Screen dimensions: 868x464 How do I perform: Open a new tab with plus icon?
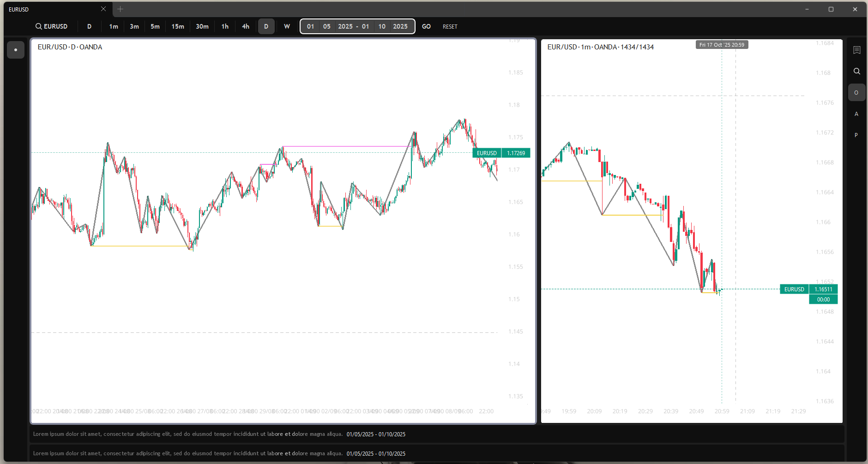coord(120,9)
